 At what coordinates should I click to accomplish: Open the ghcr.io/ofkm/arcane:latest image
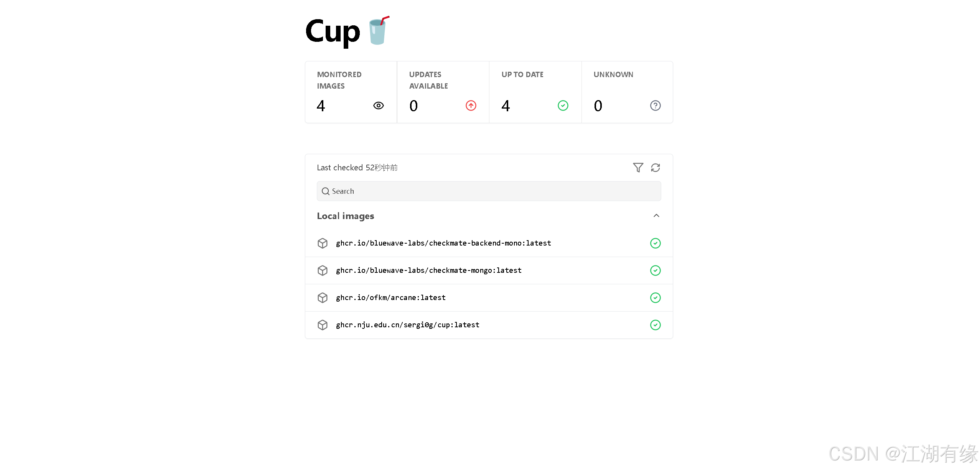(x=390, y=298)
